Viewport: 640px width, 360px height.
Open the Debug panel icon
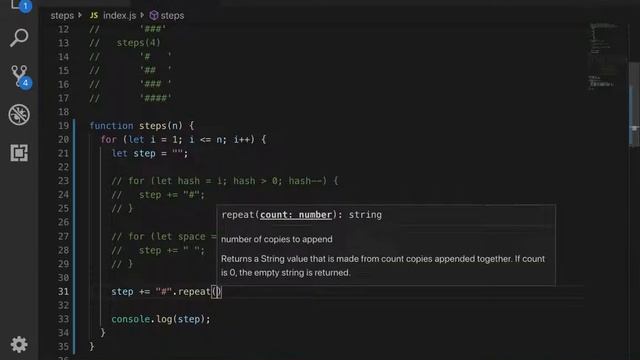tap(19, 114)
